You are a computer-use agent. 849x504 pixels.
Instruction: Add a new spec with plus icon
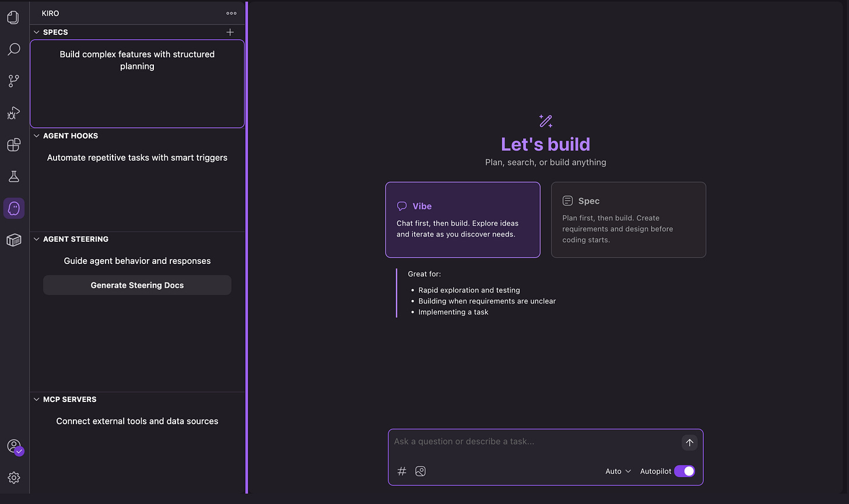(x=230, y=32)
